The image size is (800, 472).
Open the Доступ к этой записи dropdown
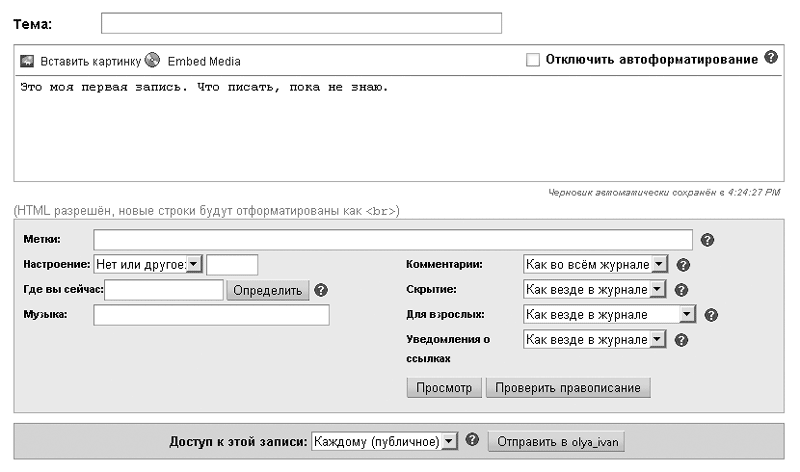[x=384, y=441]
